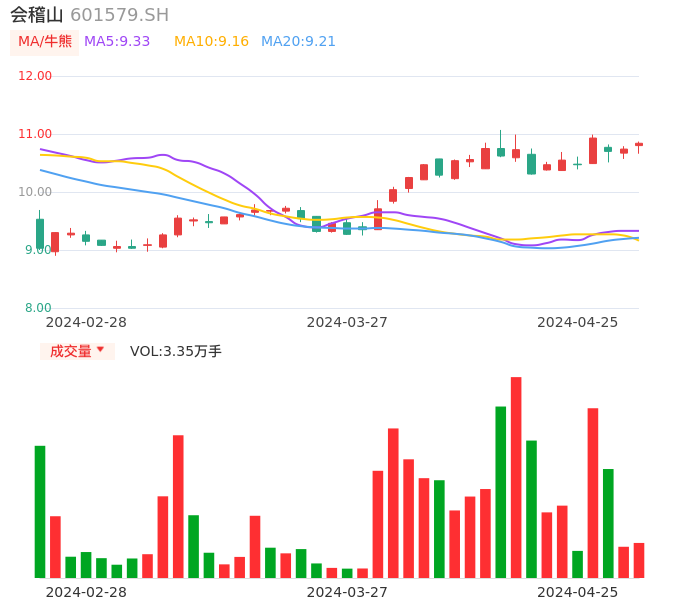Click the 12.00 price axis label

[x=36, y=76]
